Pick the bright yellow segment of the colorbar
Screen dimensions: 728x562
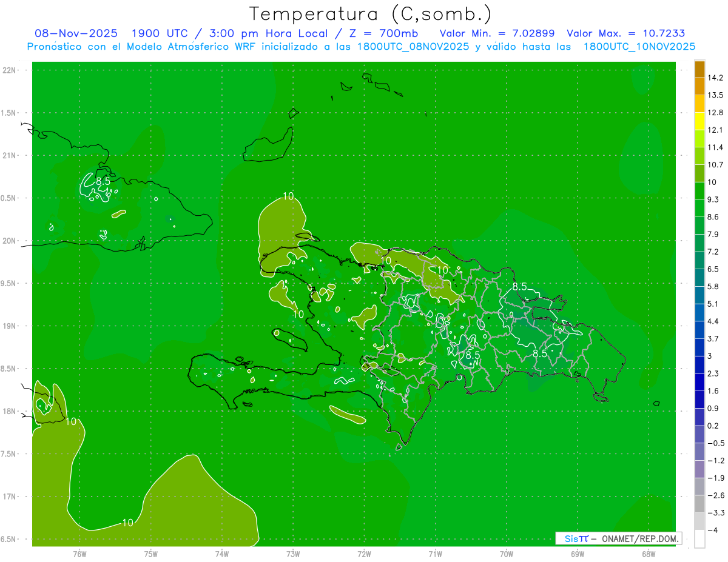coord(699,121)
